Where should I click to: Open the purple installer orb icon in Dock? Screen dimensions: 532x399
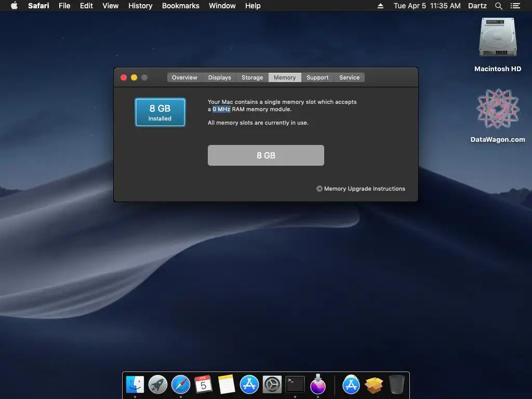(318, 385)
